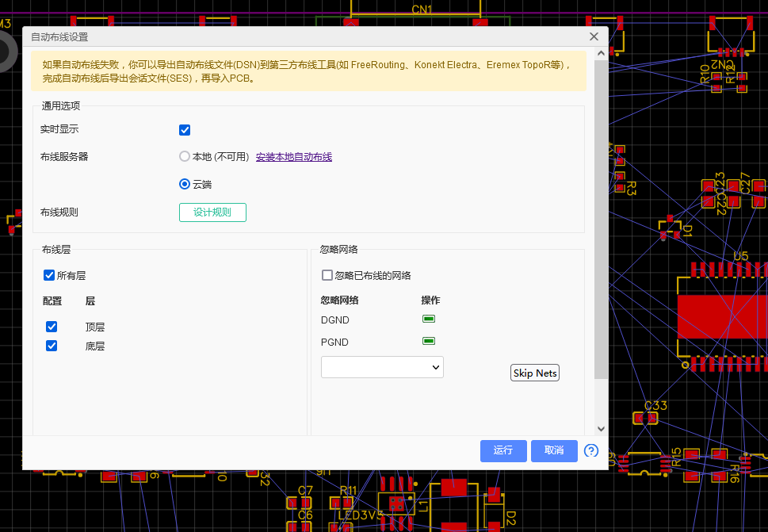Remove PGND from the ignored nets list
This screenshot has height=532, width=768.
point(429,341)
